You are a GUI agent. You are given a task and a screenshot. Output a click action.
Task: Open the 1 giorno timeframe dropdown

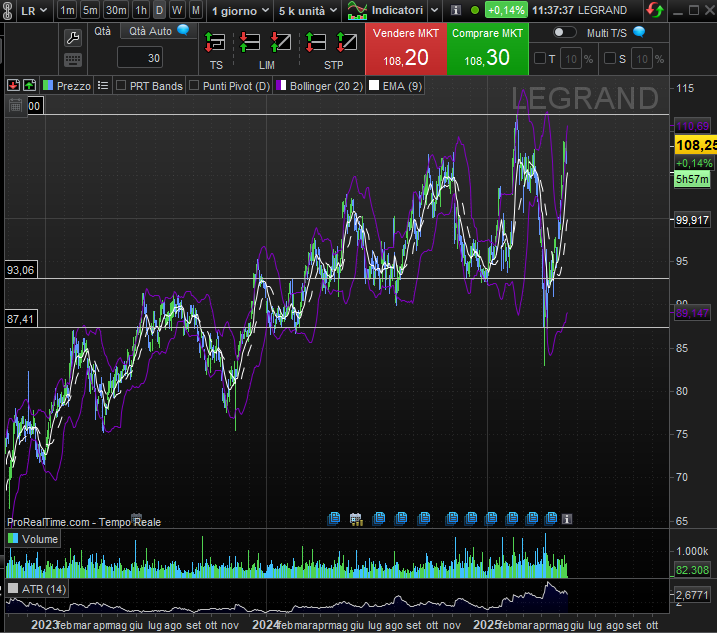[x=240, y=11]
